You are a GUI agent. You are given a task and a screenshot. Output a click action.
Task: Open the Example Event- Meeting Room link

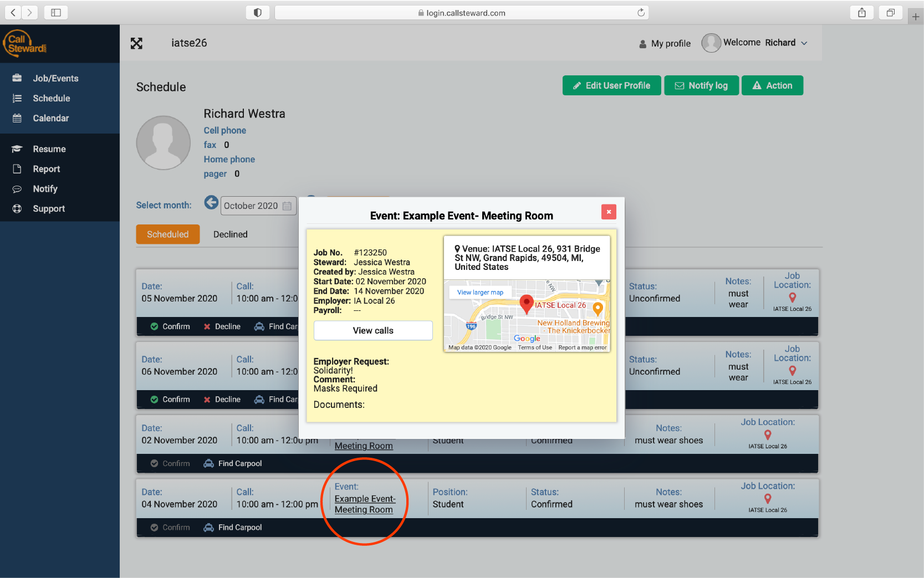pyautogui.click(x=364, y=504)
